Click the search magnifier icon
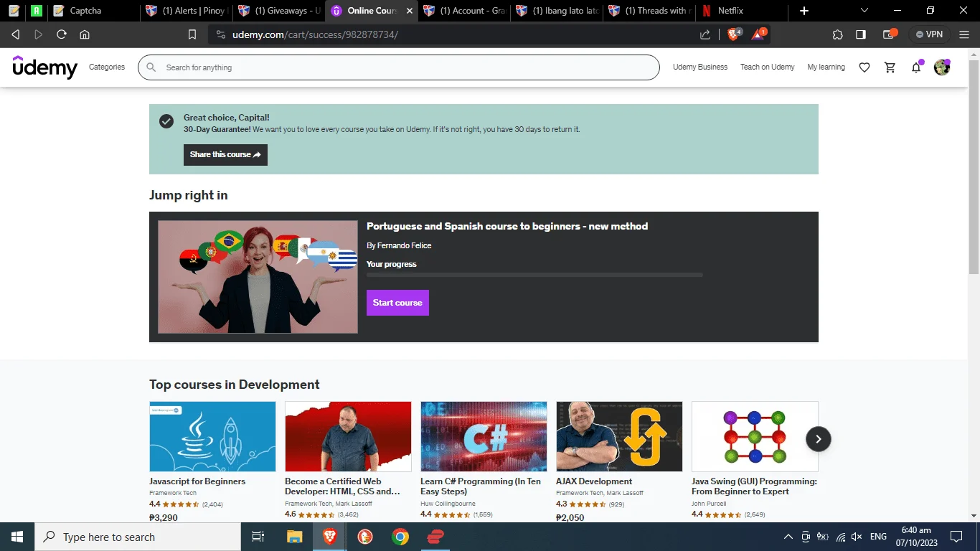Viewport: 980px width, 551px height. pyautogui.click(x=151, y=67)
